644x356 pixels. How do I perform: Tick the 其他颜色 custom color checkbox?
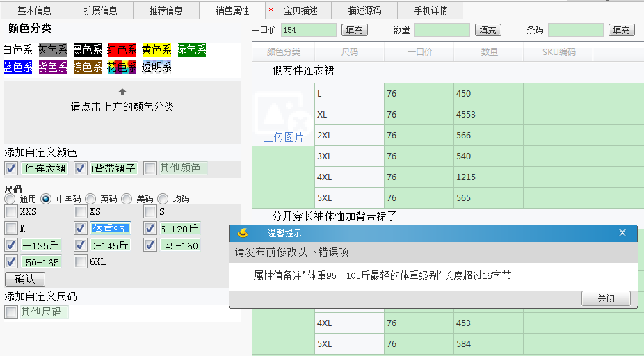(150, 168)
